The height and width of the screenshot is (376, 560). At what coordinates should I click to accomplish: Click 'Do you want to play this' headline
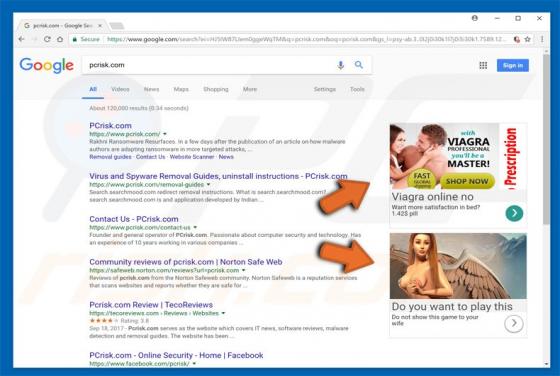click(x=452, y=306)
